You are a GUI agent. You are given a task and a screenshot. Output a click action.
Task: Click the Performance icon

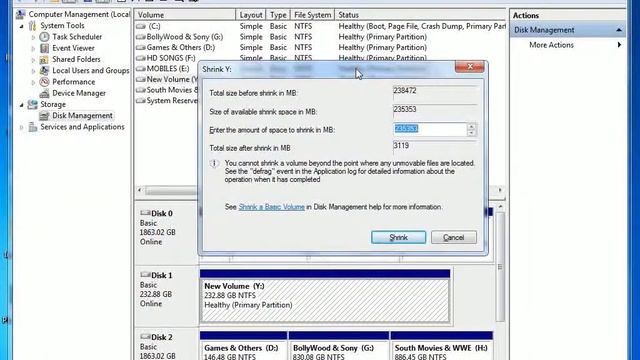click(44, 82)
